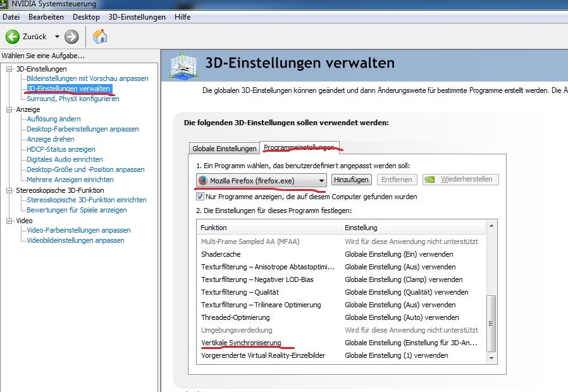Click setting 'Globale Einstellung (Auto) verwenden'
The height and width of the screenshot is (392, 568).
[402, 318]
